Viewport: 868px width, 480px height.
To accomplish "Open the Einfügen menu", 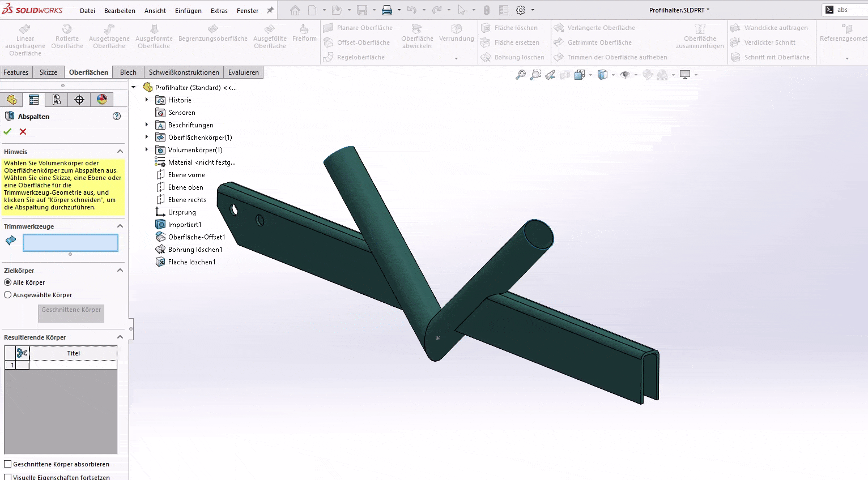I will (x=188, y=11).
